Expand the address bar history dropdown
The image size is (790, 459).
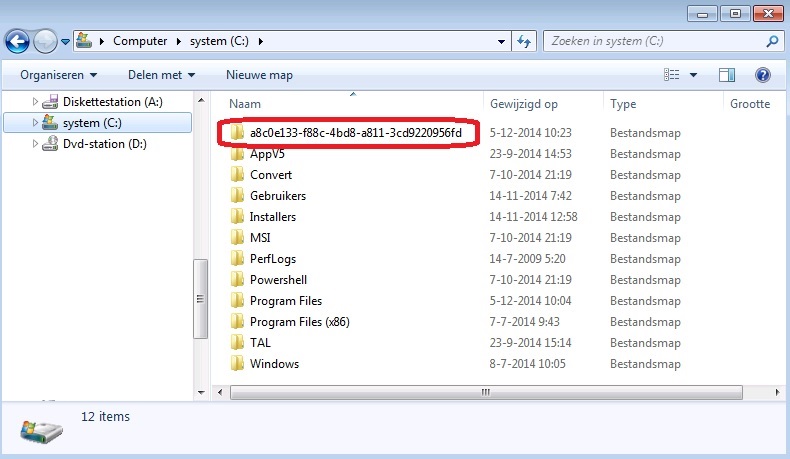pyautogui.click(x=502, y=42)
